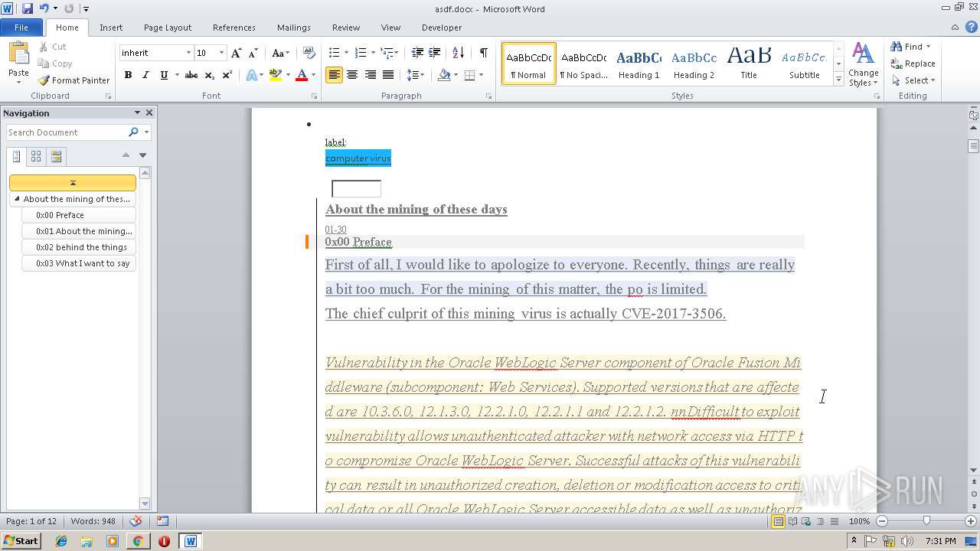This screenshot has width=980, height=551.
Task: Click Save icon in Quick Access Toolbar
Action: (x=28, y=8)
